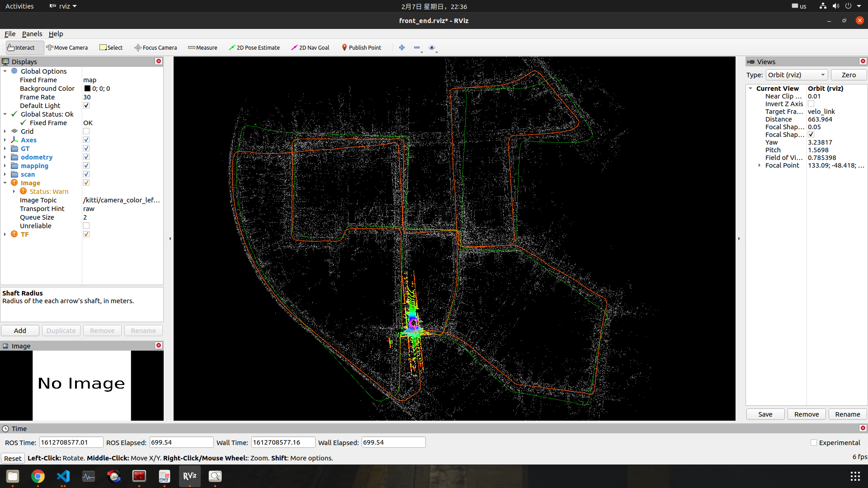Open the File menu

10,34
